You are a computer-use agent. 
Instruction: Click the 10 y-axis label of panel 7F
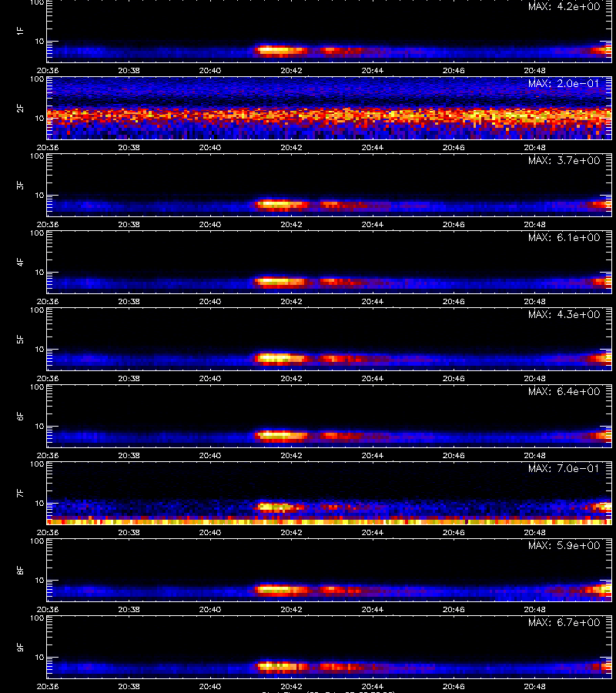pyautogui.click(x=39, y=503)
